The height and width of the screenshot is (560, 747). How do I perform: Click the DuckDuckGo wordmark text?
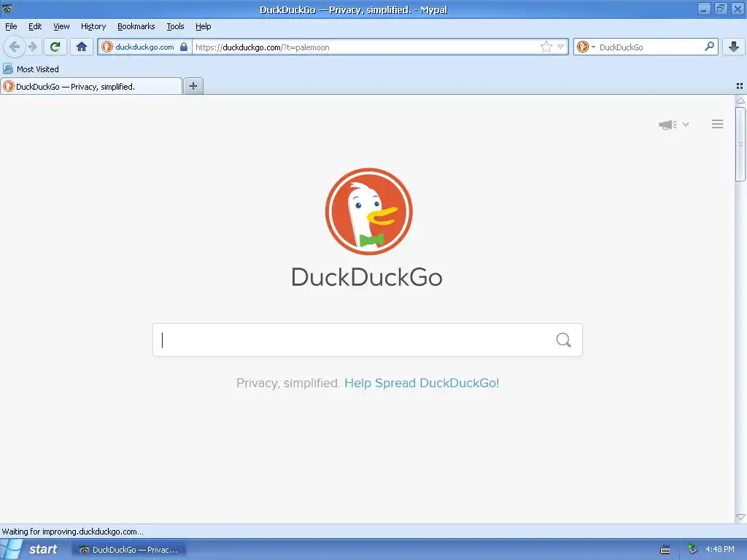tap(367, 277)
